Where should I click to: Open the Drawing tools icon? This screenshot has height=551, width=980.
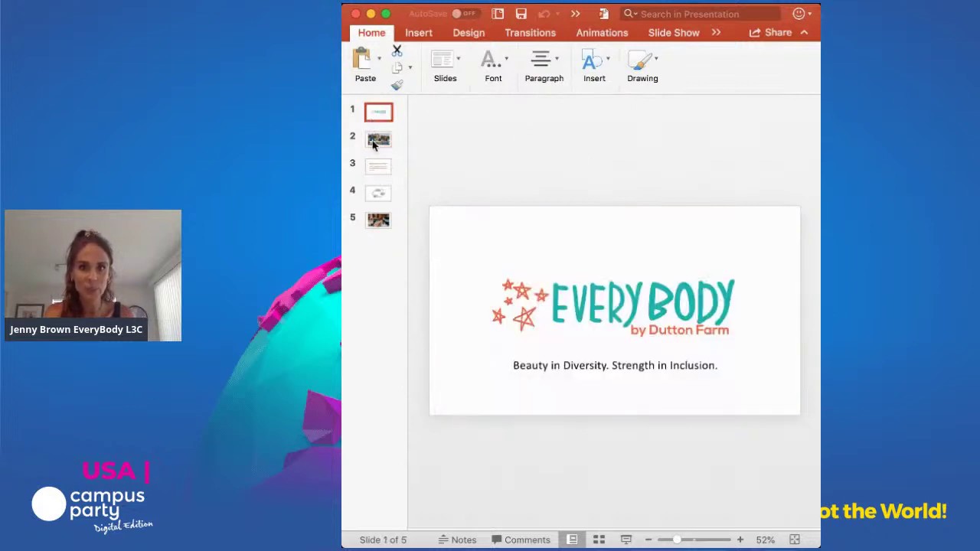pyautogui.click(x=640, y=60)
